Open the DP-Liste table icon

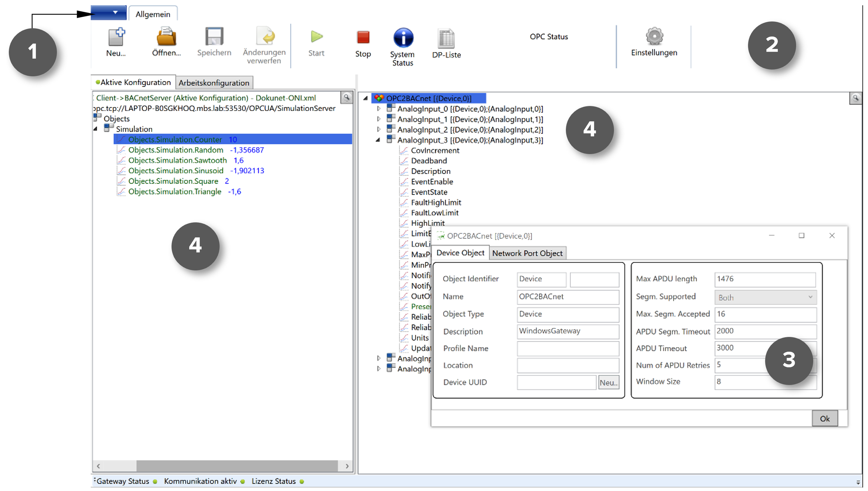coord(446,39)
